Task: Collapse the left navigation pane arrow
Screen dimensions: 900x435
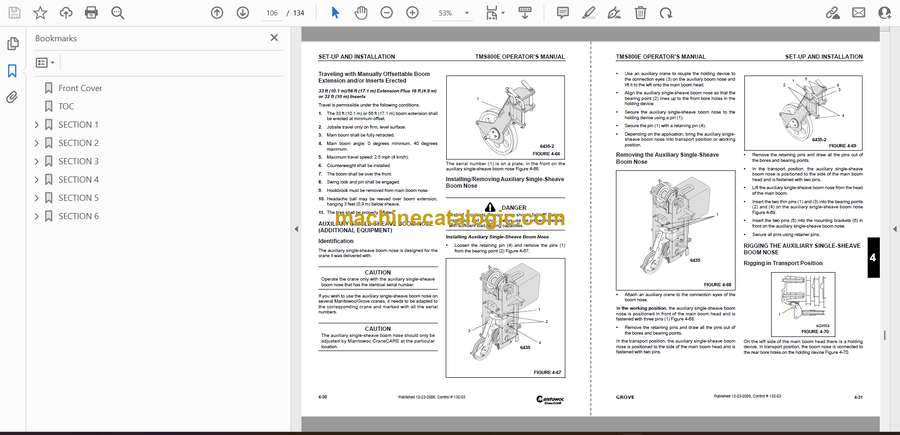Action: [x=296, y=229]
